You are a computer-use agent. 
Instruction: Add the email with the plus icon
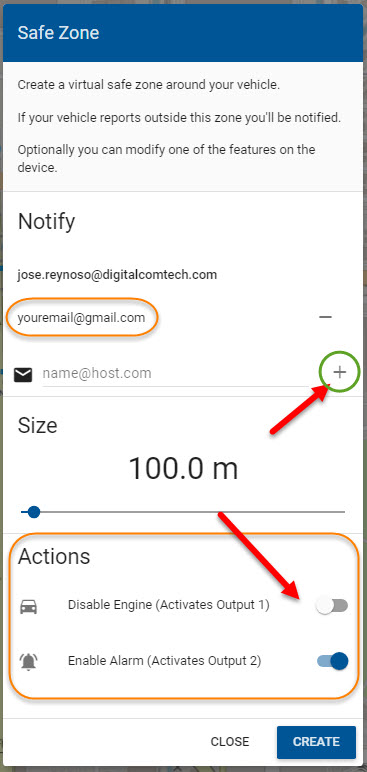pyautogui.click(x=339, y=373)
